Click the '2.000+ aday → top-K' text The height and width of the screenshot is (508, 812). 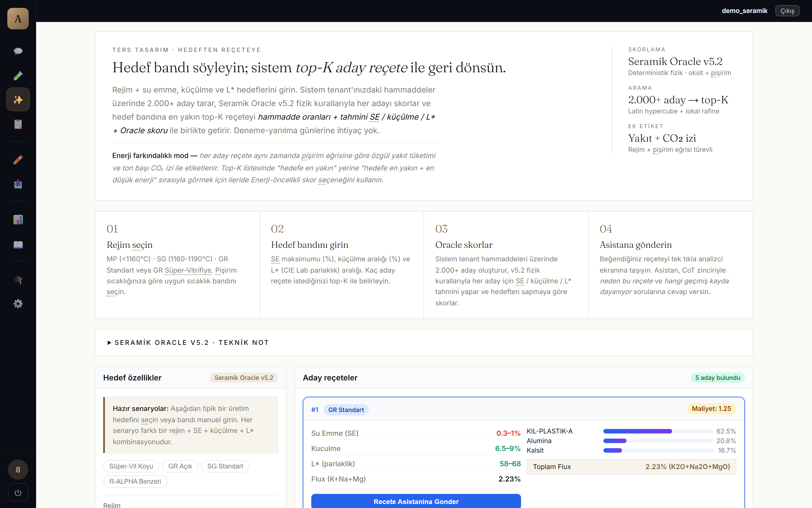coord(678,100)
